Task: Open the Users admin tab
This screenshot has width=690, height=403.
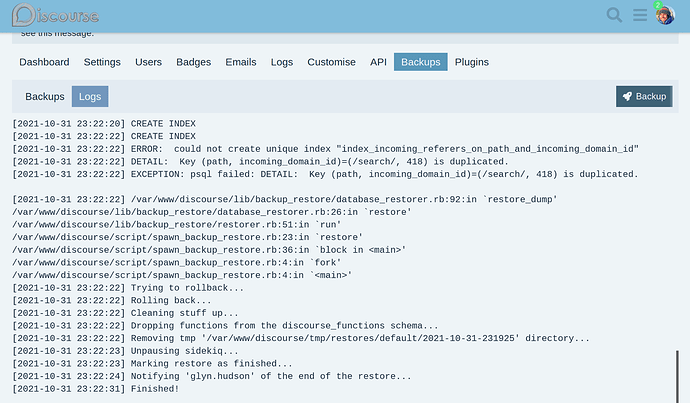Action: point(148,62)
